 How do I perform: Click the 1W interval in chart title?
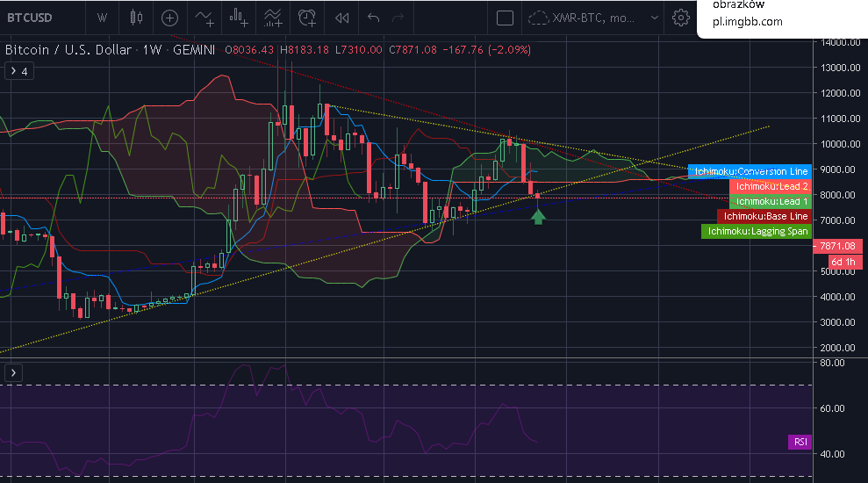[x=152, y=50]
